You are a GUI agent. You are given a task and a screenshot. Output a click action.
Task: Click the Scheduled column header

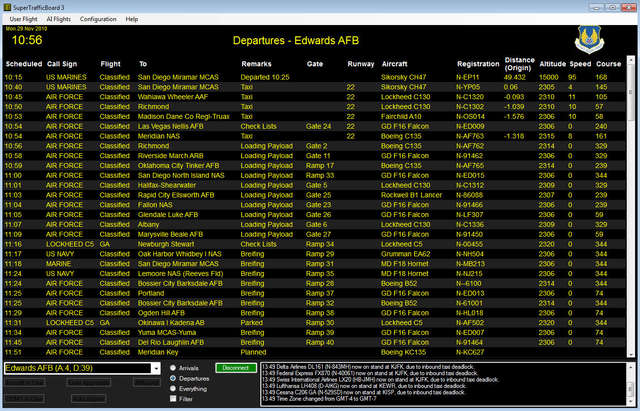24,64
